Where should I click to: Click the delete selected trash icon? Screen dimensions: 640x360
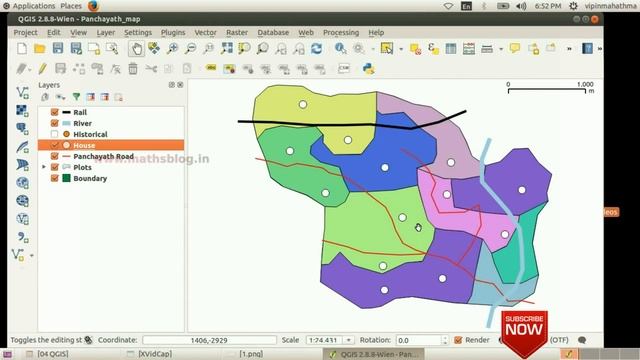tap(133, 69)
